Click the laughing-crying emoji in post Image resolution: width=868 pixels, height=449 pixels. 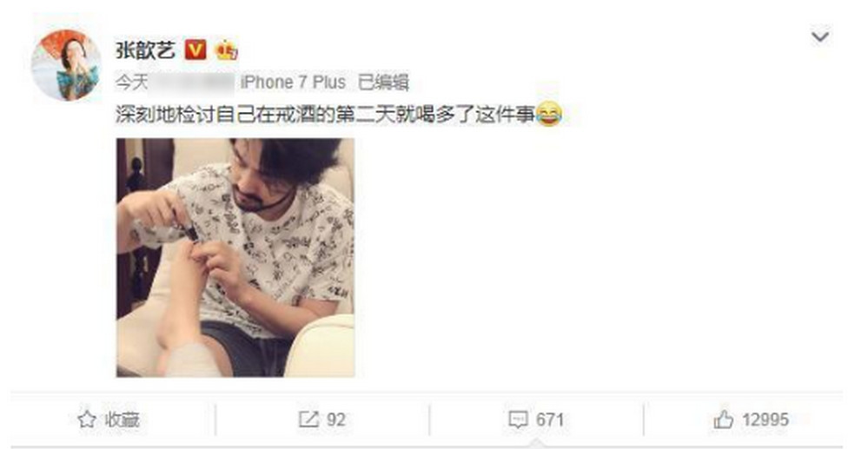[548, 116]
